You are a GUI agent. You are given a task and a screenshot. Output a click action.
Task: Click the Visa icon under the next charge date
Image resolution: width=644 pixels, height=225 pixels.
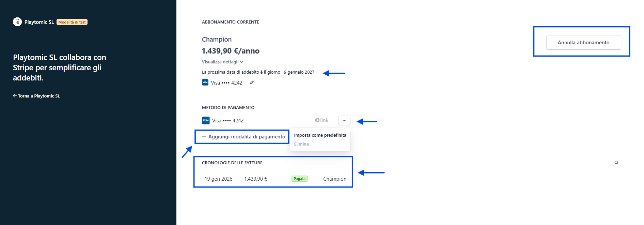[x=205, y=82]
